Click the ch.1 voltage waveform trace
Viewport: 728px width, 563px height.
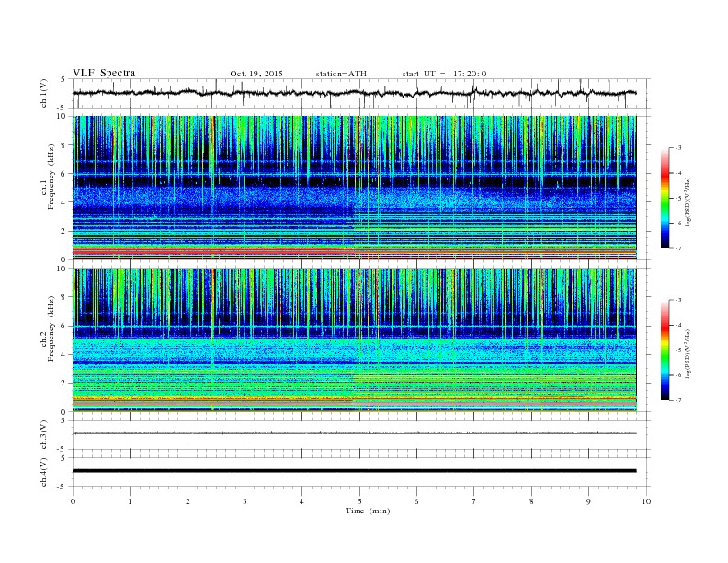[354, 93]
